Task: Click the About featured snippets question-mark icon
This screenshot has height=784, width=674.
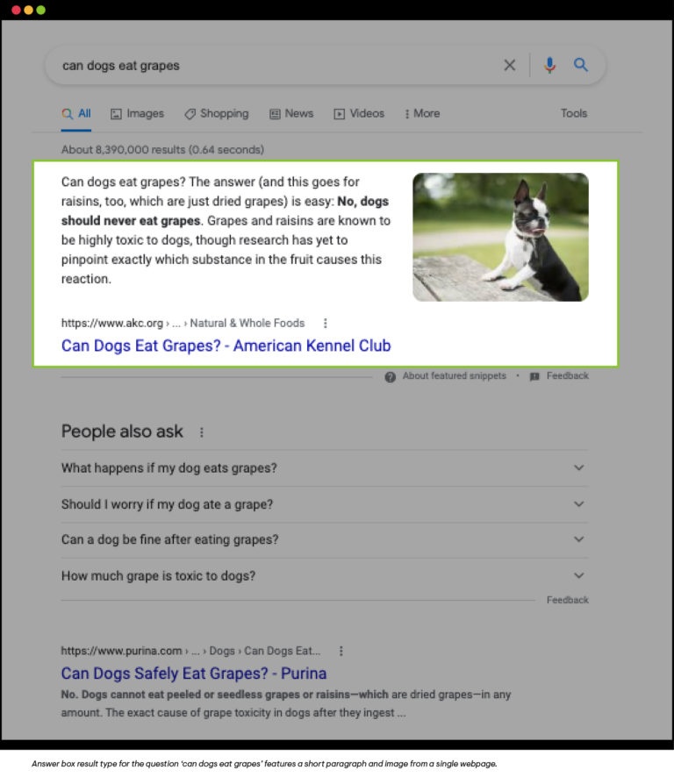Action: [x=391, y=376]
